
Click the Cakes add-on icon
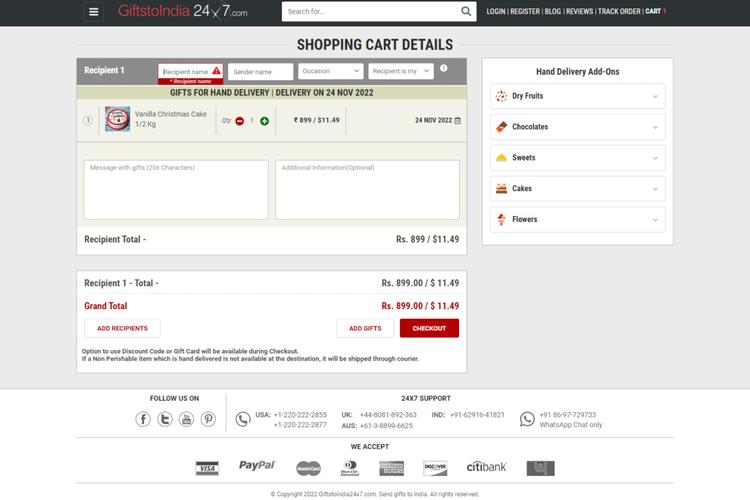[x=501, y=189]
